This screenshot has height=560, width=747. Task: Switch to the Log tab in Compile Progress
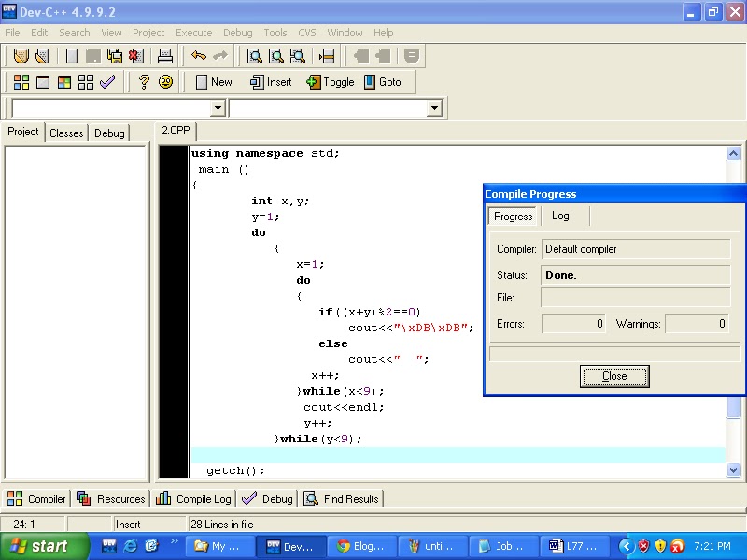[561, 216]
